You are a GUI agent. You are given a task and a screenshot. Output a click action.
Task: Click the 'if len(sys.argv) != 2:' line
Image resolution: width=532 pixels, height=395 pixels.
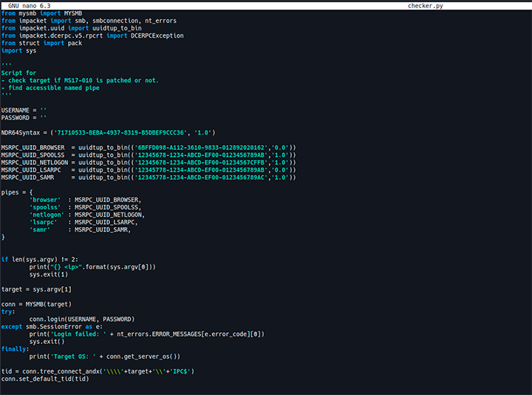(x=40, y=260)
